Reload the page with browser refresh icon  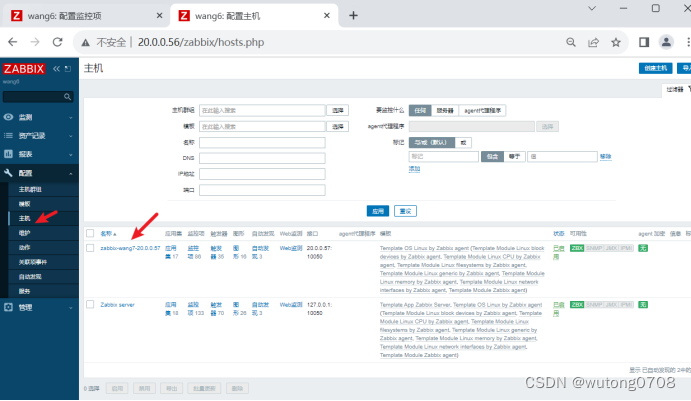(x=57, y=42)
